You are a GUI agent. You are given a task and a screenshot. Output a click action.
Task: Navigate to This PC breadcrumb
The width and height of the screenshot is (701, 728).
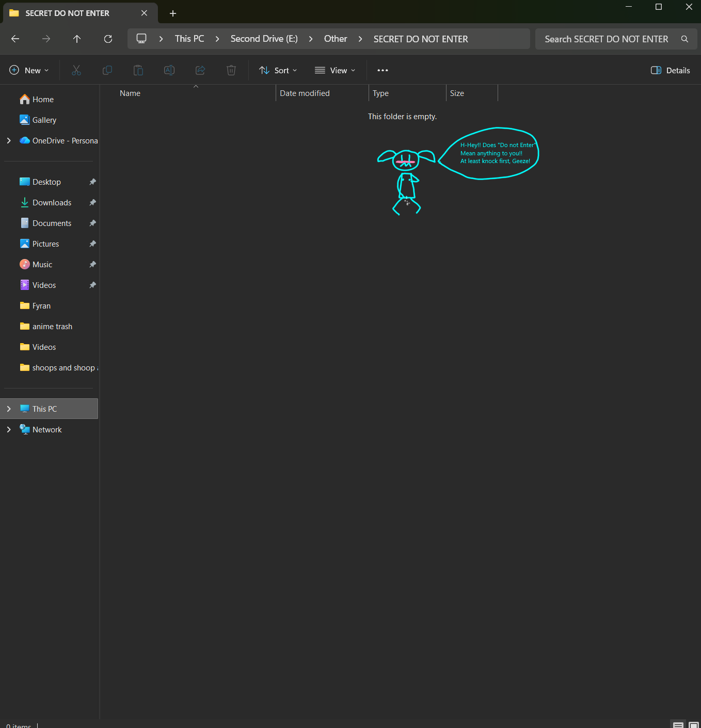click(189, 39)
